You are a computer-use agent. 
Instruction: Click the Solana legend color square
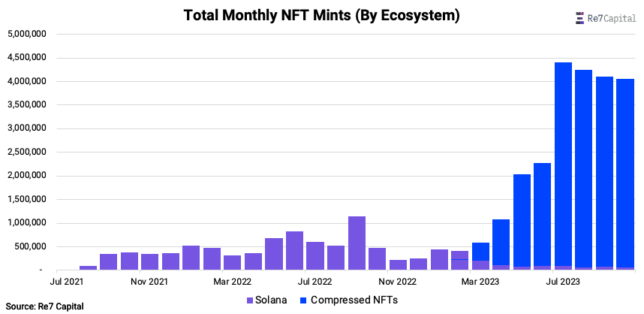[x=250, y=300]
